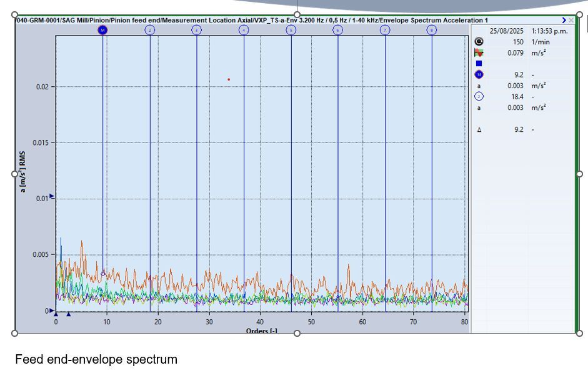Click the y-axis marker arrow at 0.01

coord(52,196)
